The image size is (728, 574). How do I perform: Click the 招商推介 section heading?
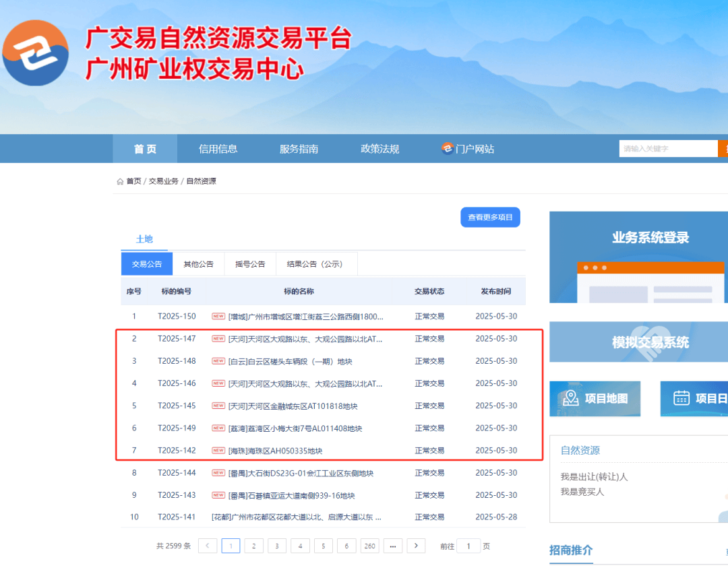tap(571, 550)
